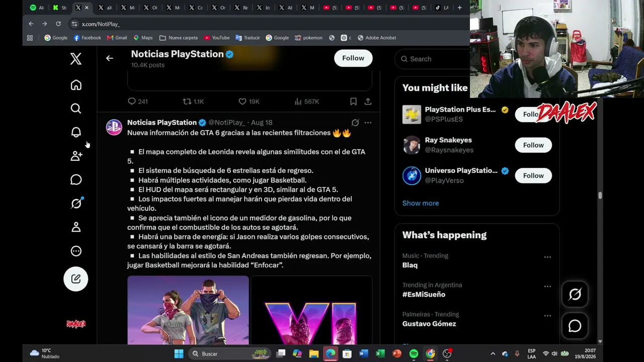Viewport: 644px width, 362px height.
Task: Open the Blaq trending topic
Action: point(410,265)
